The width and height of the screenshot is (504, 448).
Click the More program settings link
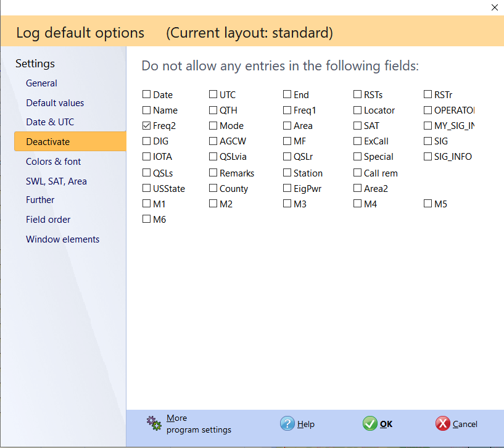[x=199, y=424]
